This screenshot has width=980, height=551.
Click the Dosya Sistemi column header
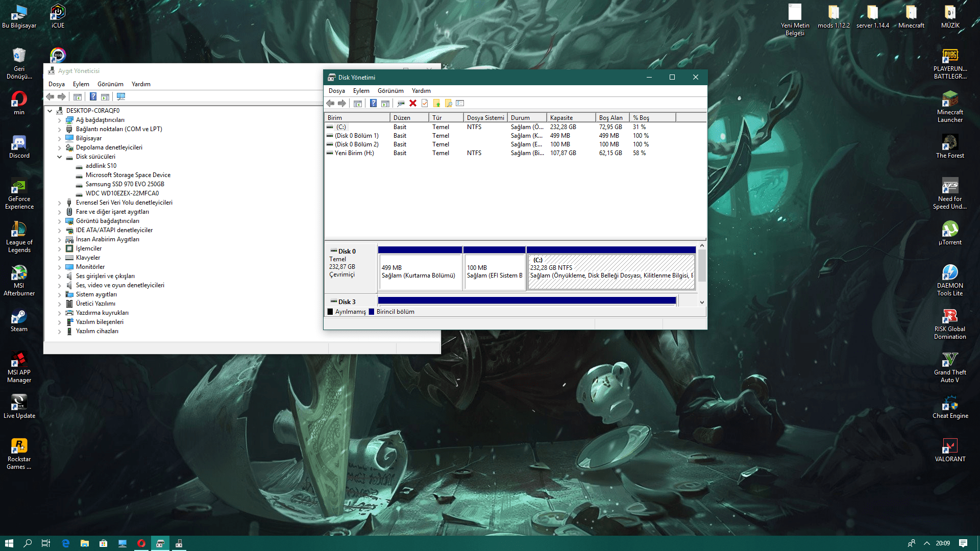click(485, 118)
